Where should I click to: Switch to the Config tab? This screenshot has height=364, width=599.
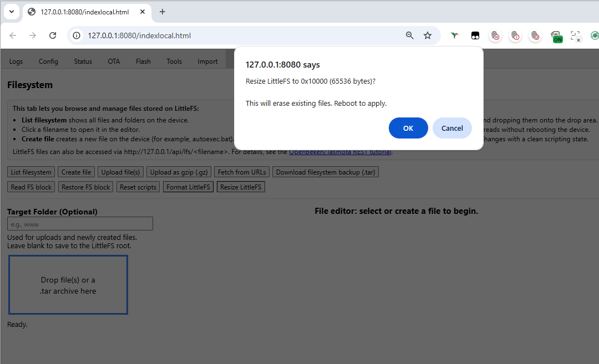click(x=48, y=61)
